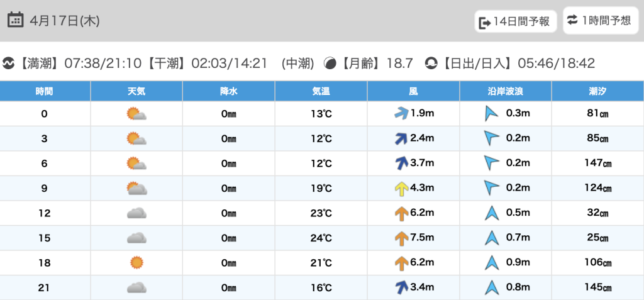
Task: Click the wave direction arrow for 0.9m
Action: pyautogui.click(x=491, y=263)
